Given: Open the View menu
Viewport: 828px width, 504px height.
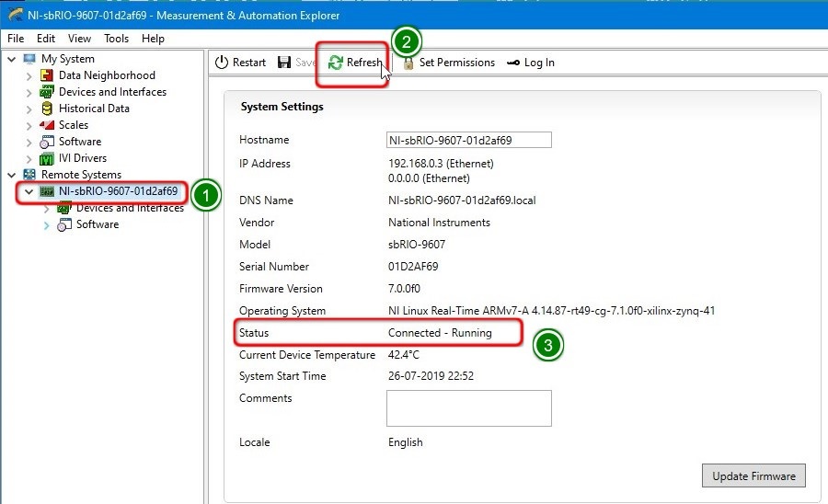Looking at the screenshot, I should click(x=79, y=39).
